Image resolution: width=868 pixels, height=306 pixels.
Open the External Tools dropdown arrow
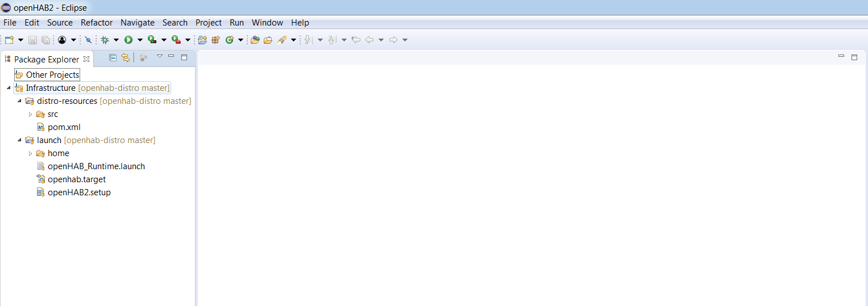coord(188,40)
